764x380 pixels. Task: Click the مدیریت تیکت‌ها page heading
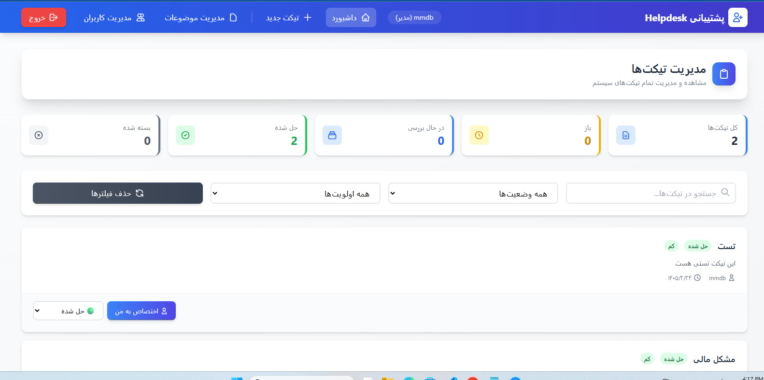[x=668, y=69]
